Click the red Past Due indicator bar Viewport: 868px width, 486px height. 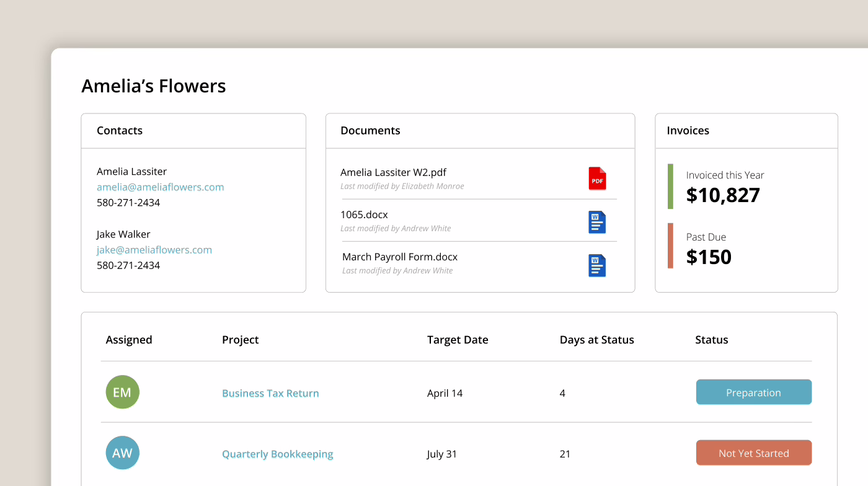[671, 245]
